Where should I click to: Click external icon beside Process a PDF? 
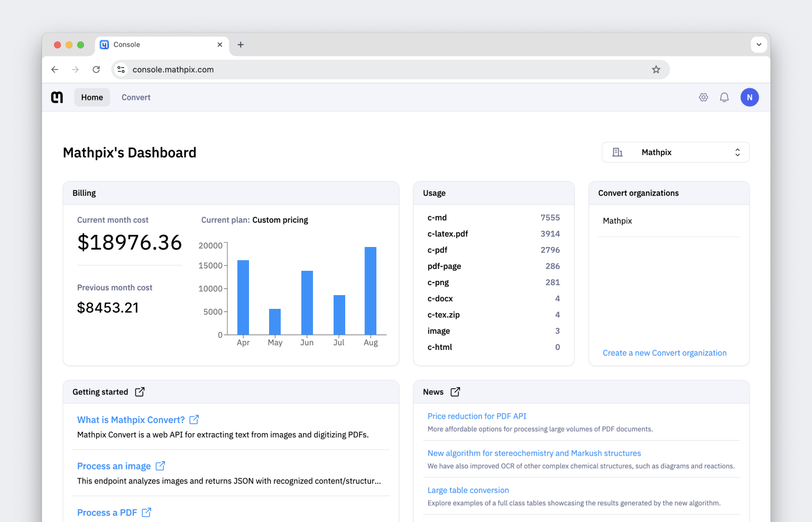pos(146,512)
